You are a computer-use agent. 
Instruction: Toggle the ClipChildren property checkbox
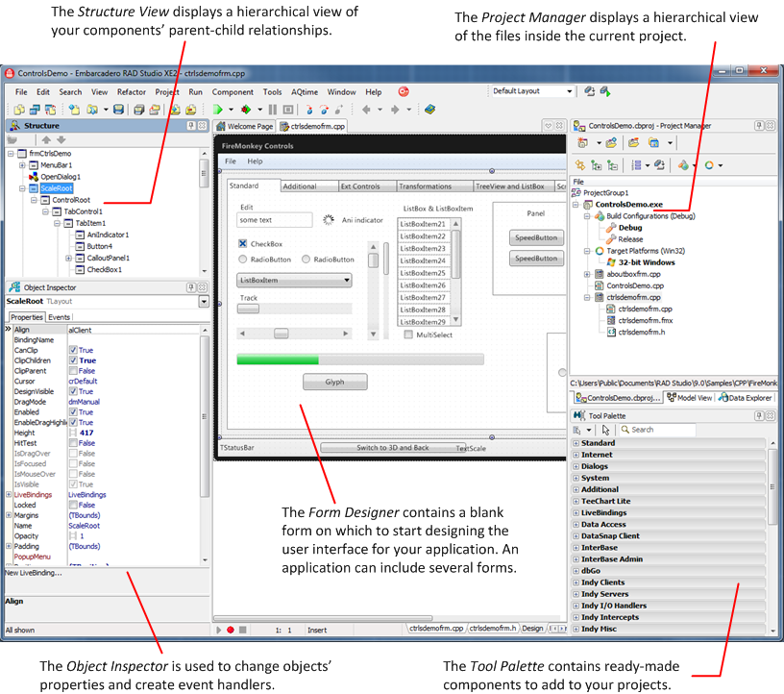73,360
